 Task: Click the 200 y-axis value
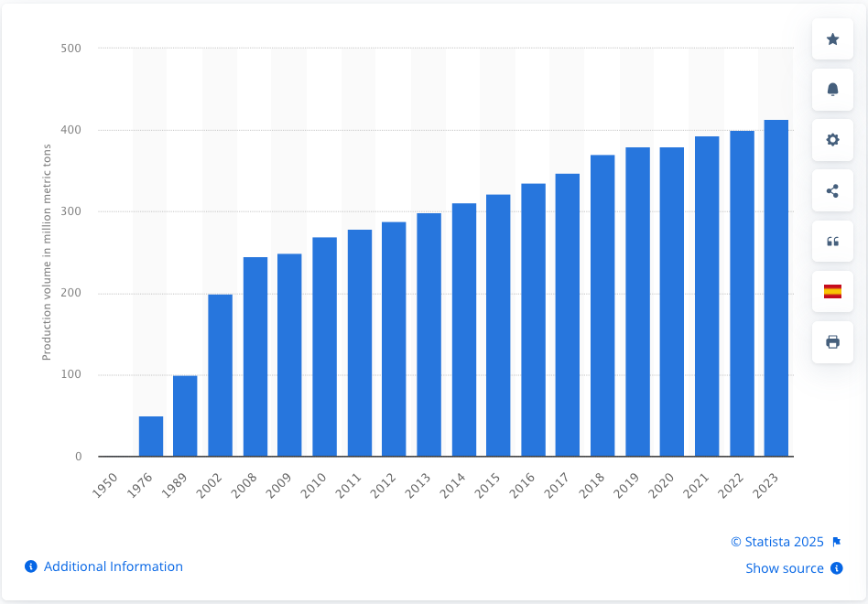(x=71, y=293)
